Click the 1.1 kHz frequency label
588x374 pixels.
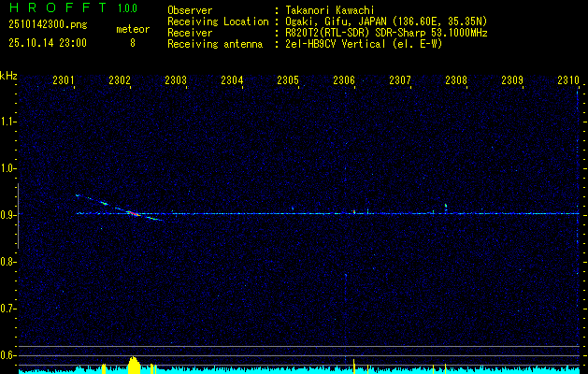(7, 122)
